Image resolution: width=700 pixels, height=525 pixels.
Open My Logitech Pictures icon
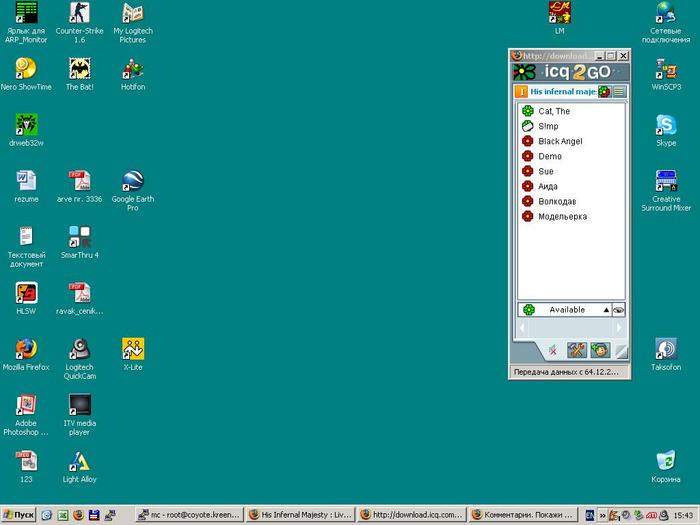pos(133,12)
